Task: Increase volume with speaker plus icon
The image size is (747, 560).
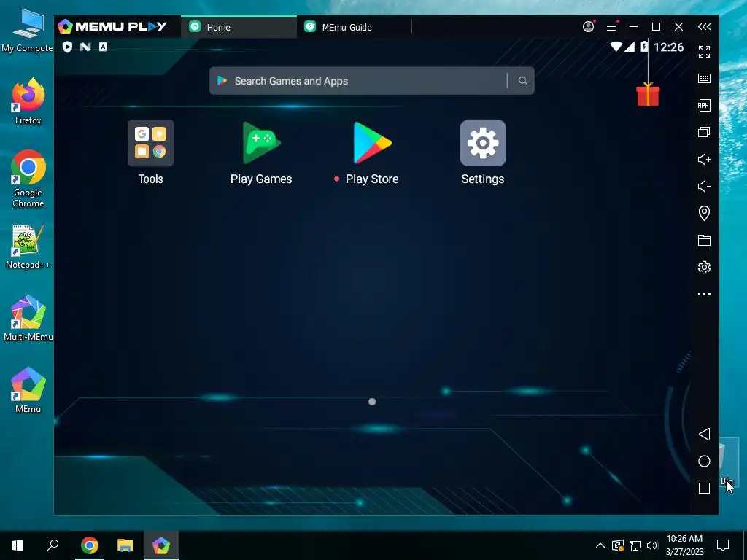Action: (x=704, y=160)
